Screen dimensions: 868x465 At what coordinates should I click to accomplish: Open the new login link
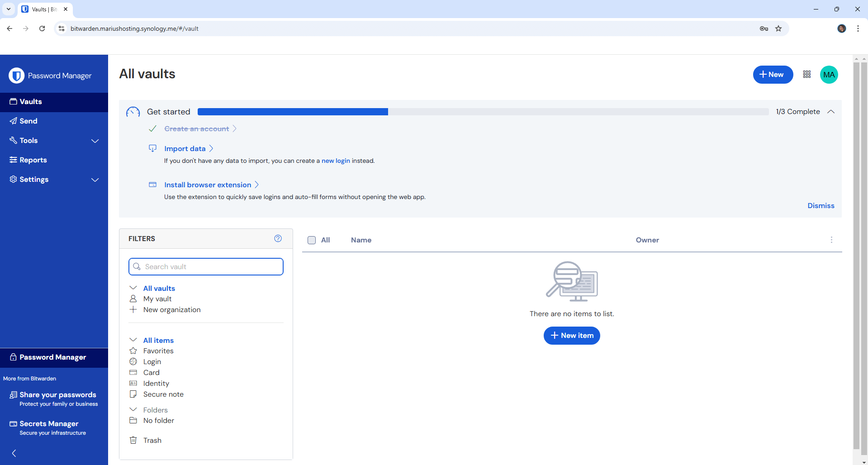[336, 161]
